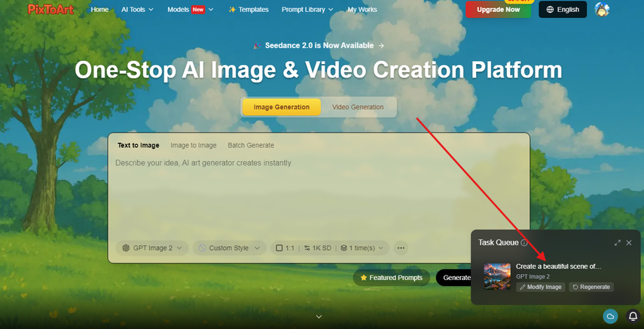Go to the Home page
The height and width of the screenshot is (329, 644).
point(99,10)
